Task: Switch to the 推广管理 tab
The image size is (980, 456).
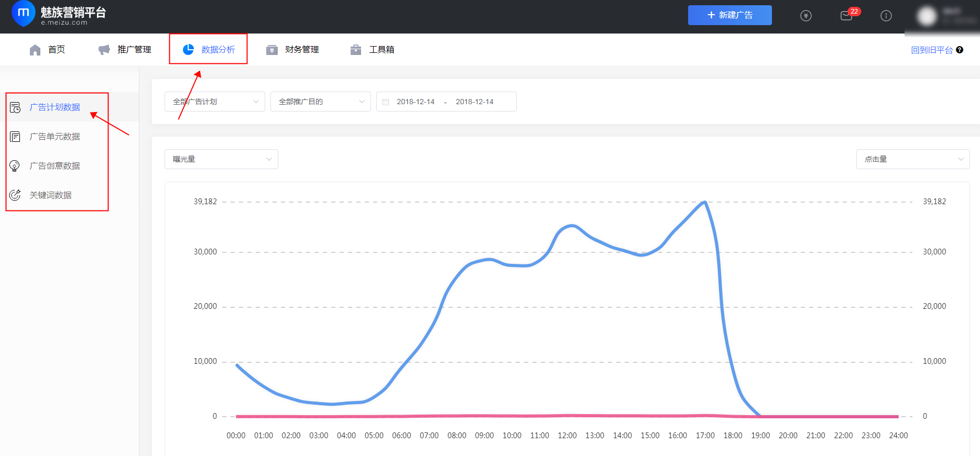Action: [x=125, y=50]
